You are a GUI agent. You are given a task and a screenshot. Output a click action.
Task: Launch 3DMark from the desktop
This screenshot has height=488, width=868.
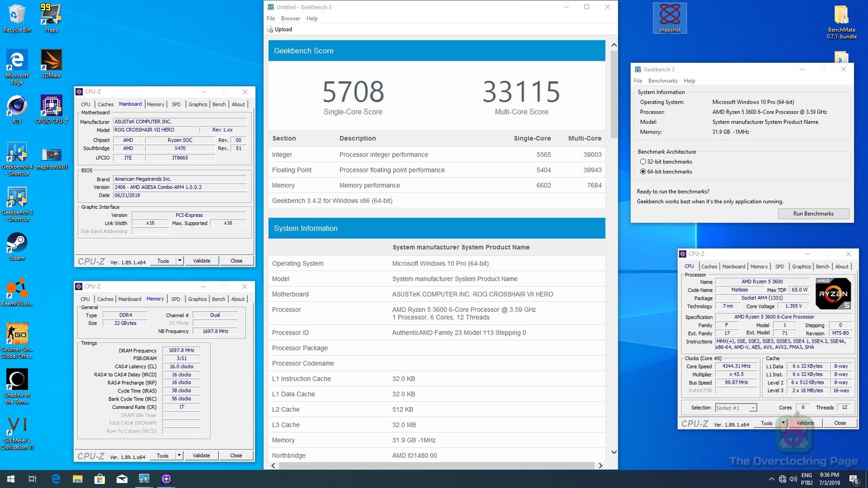(x=50, y=60)
